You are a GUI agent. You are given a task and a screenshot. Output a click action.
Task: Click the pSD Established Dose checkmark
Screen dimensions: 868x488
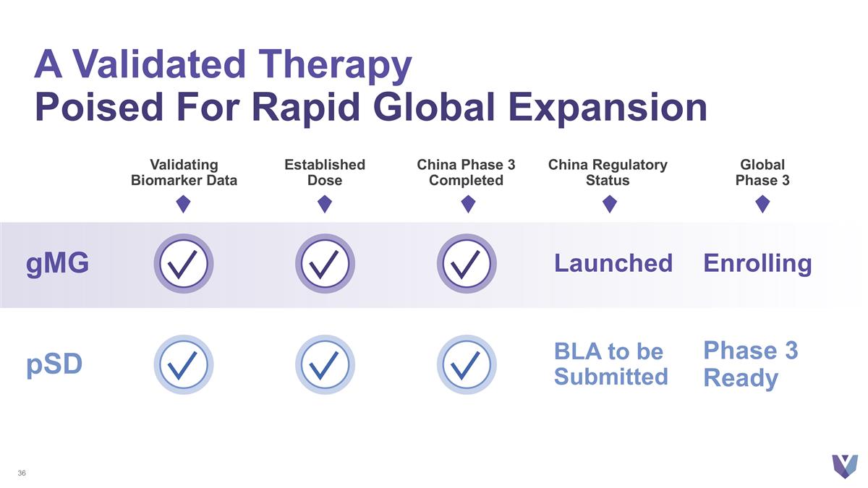[x=325, y=364]
